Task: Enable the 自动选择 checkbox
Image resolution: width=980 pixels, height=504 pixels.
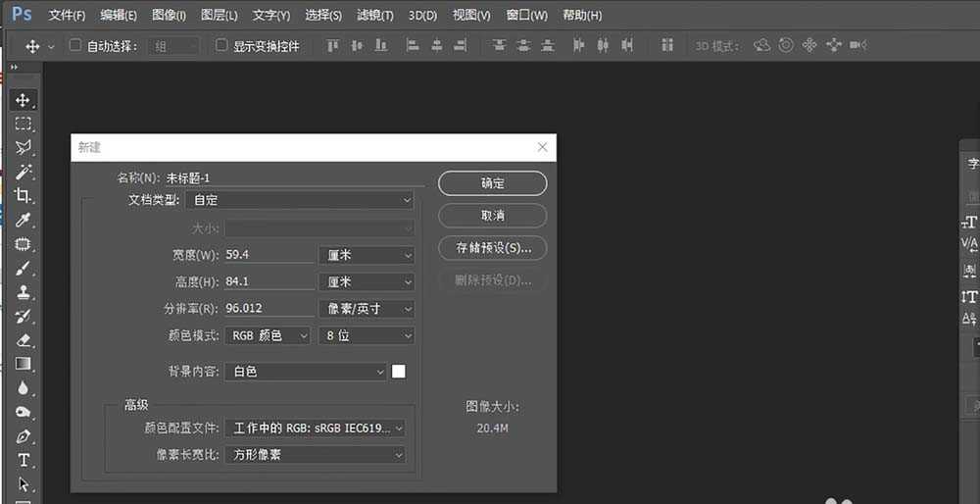Action: pyautogui.click(x=75, y=46)
